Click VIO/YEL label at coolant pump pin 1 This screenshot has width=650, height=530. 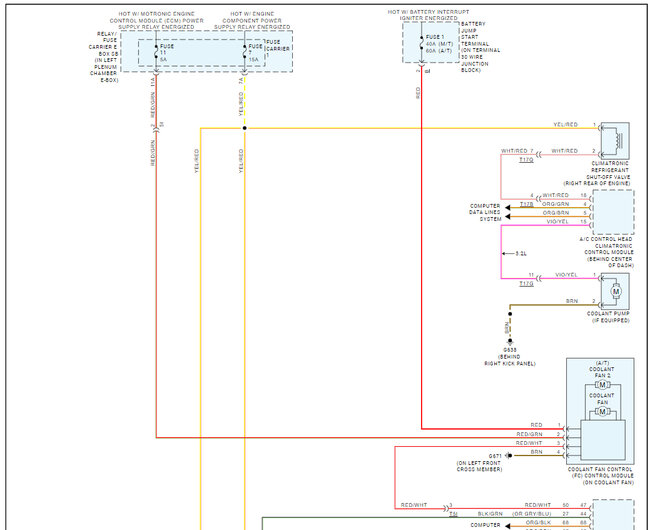566,275
